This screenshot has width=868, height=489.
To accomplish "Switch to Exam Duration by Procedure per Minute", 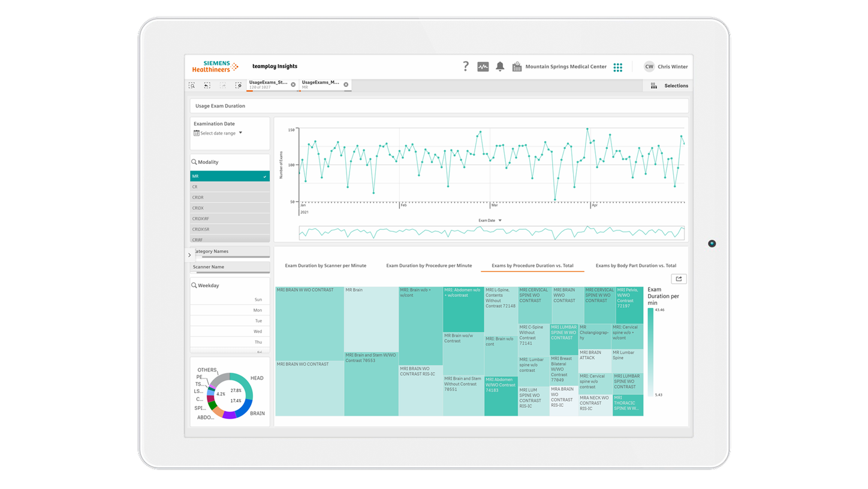I will coord(429,265).
